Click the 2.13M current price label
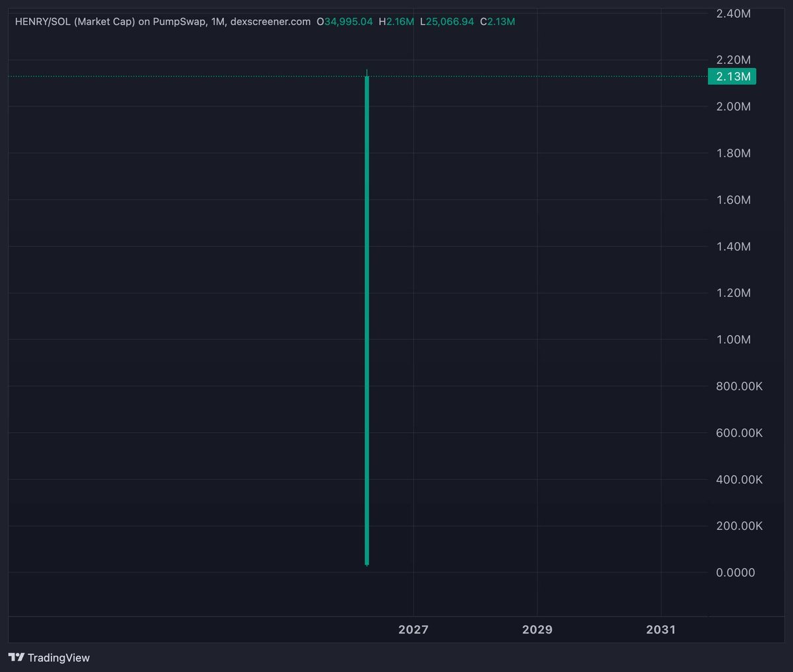 732,77
